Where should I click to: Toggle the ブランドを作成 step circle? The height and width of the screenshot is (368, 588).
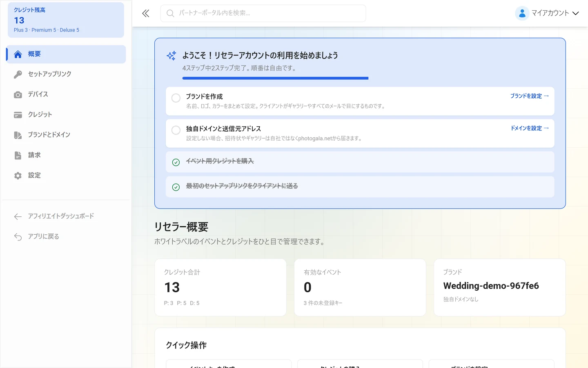coord(176,98)
